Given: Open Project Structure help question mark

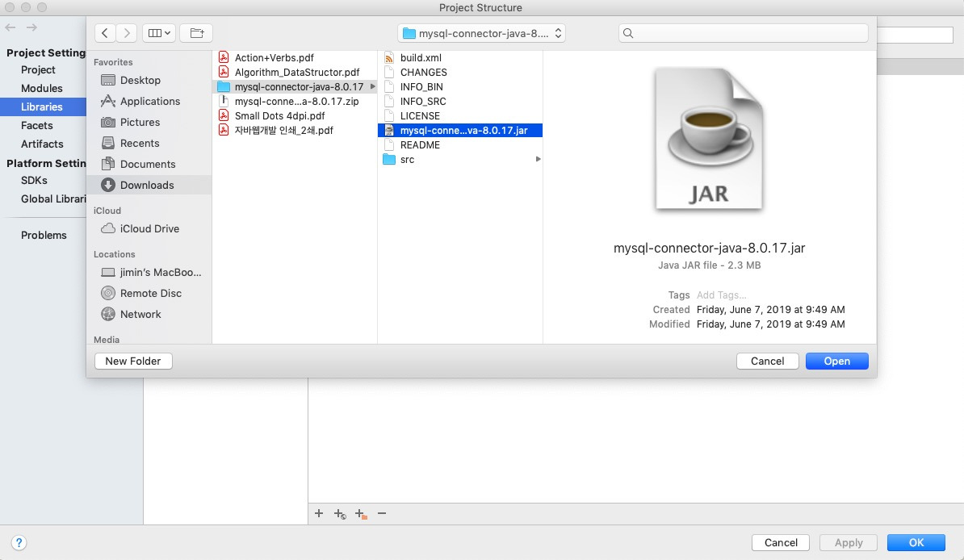Looking at the screenshot, I should click(19, 543).
